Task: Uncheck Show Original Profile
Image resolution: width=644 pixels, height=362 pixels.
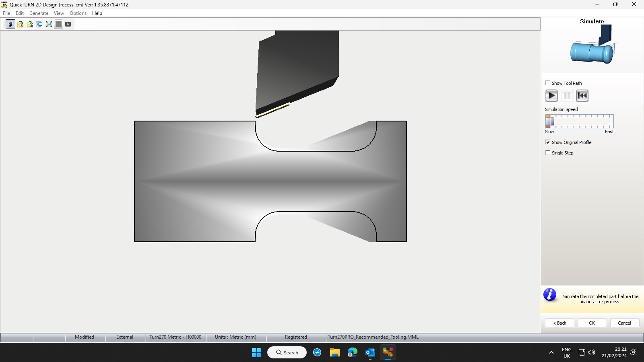Action: coord(548,142)
